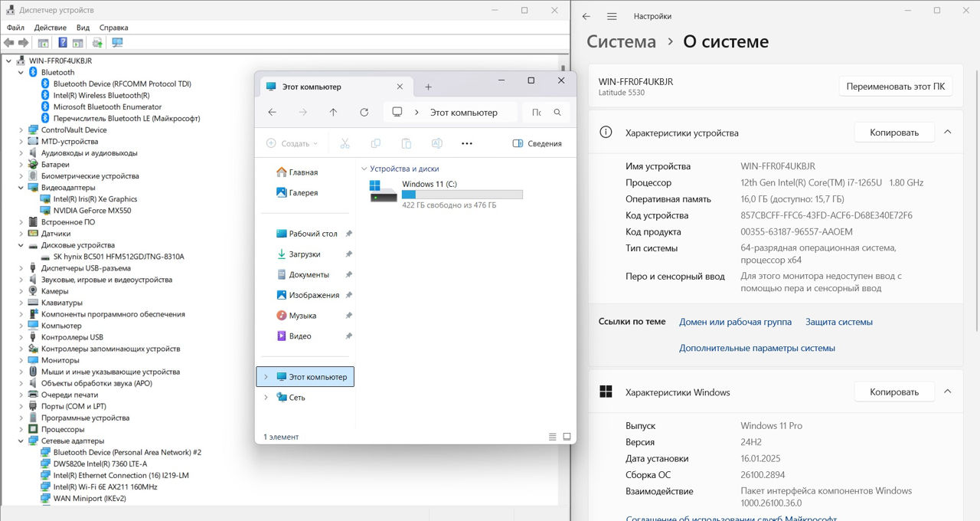
Task: Open the Settings hamburger navigation menu
Action: click(612, 16)
